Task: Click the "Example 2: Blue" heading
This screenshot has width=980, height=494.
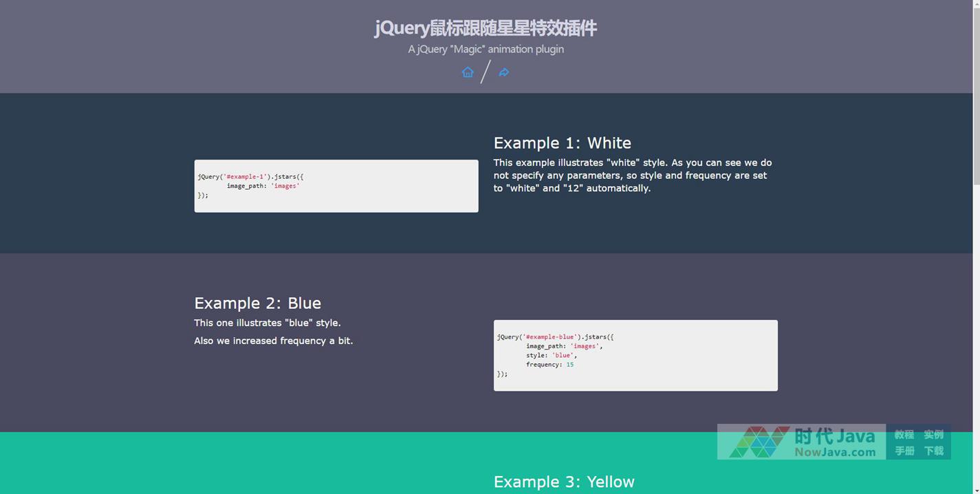Action: [x=257, y=303]
